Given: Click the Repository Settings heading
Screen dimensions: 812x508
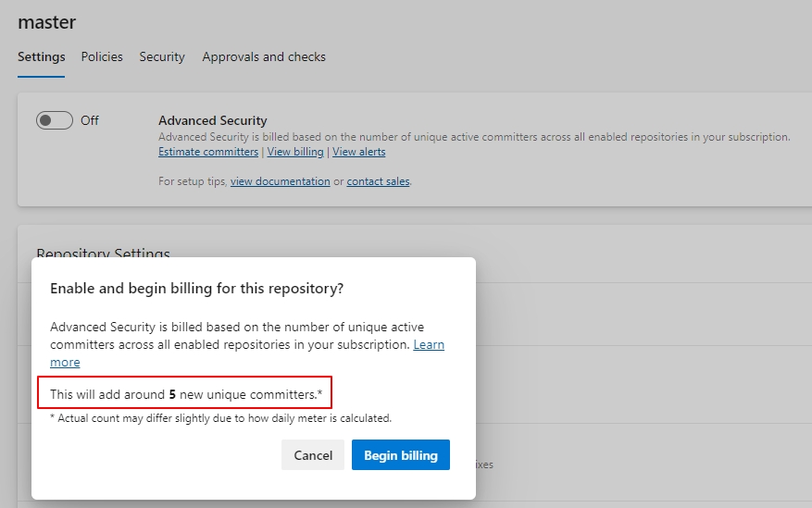Looking at the screenshot, I should click(x=103, y=254).
